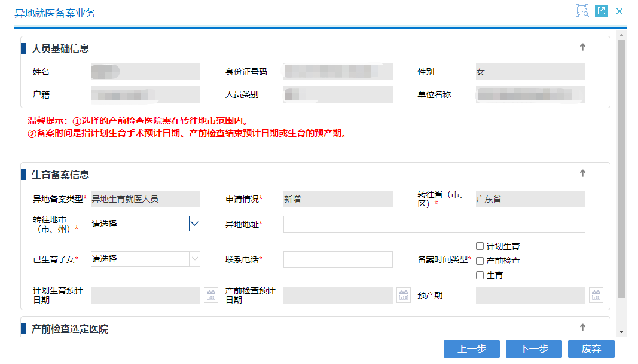The image size is (638, 364).
Task: Click inside the 异地地址 input field
Action: [x=435, y=224]
